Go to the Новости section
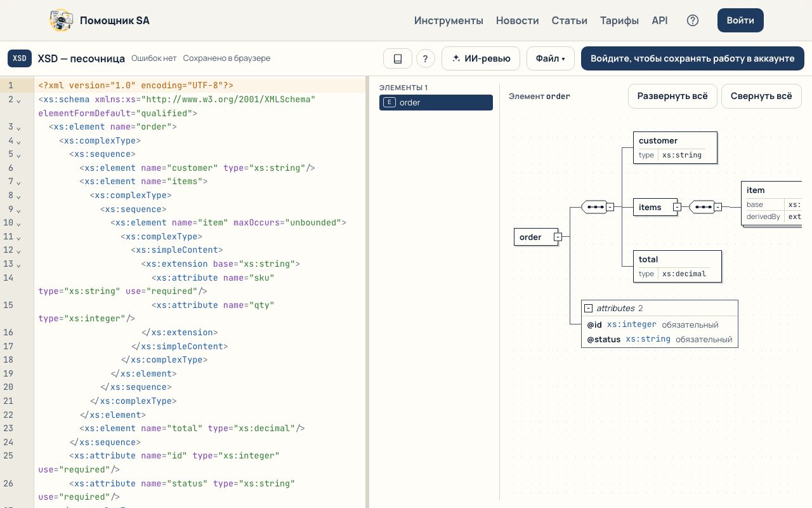 click(x=518, y=20)
